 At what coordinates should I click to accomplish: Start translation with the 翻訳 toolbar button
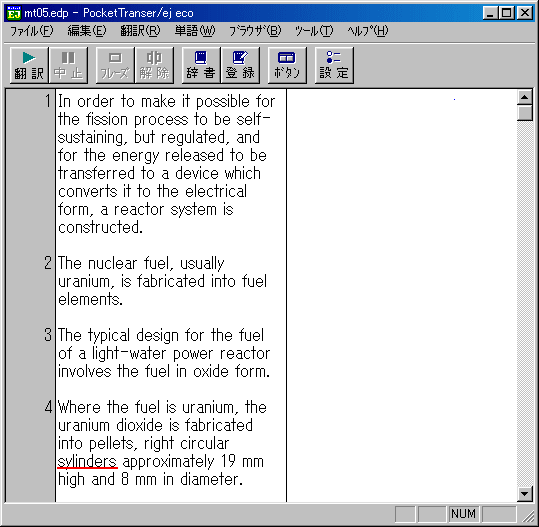coord(29,65)
